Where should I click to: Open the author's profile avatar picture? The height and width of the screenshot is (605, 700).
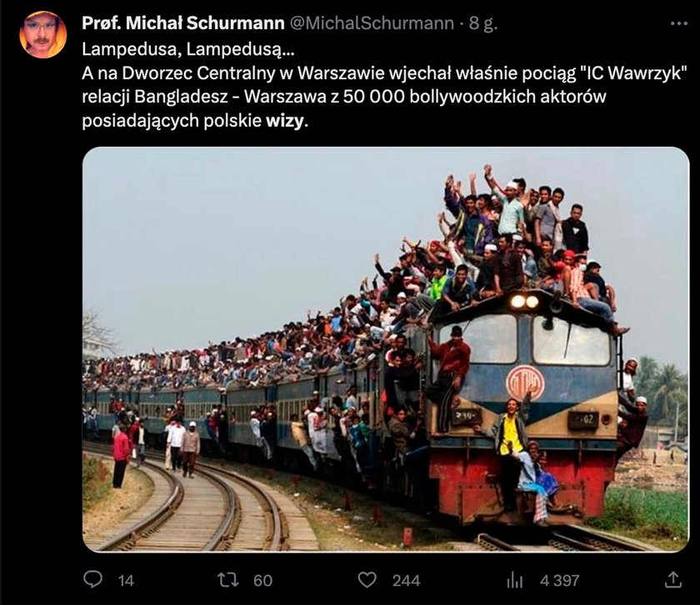coord(42,35)
